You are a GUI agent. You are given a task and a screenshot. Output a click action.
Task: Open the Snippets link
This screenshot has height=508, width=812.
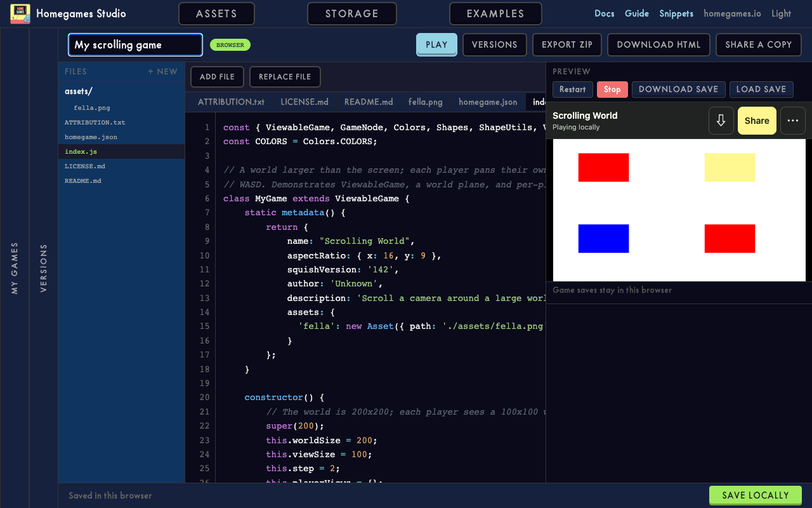[x=676, y=13]
